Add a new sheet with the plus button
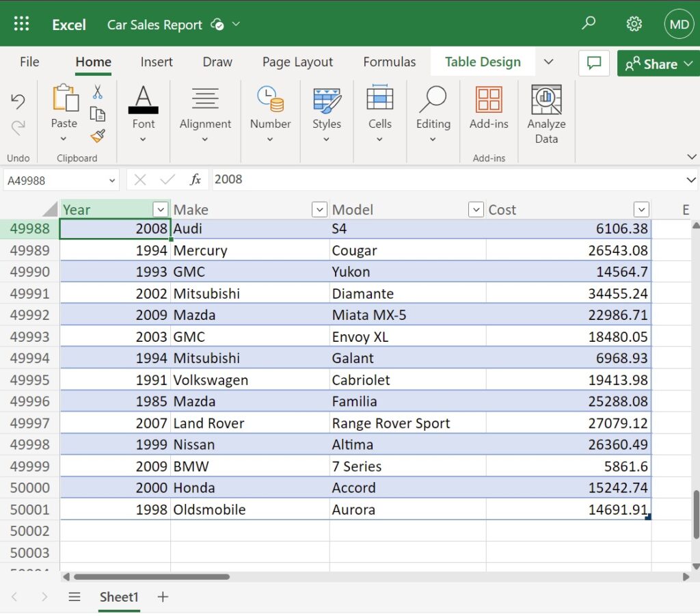The width and height of the screenshot is (700, 616). click(x=163, y=597)
